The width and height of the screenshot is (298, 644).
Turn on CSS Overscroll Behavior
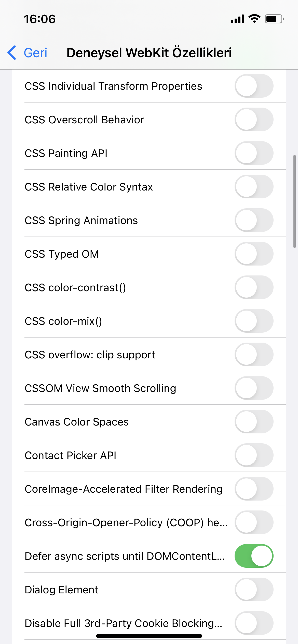coord(254,120)
